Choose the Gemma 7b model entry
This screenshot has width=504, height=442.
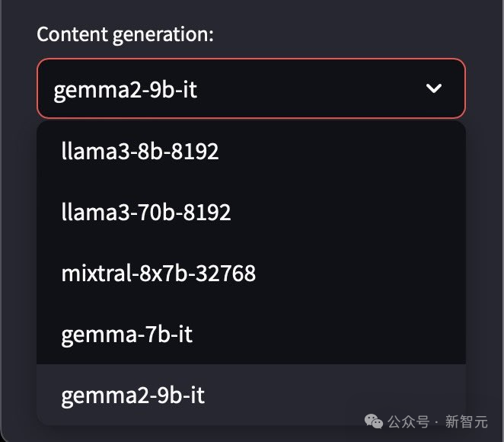click(126, 334)
